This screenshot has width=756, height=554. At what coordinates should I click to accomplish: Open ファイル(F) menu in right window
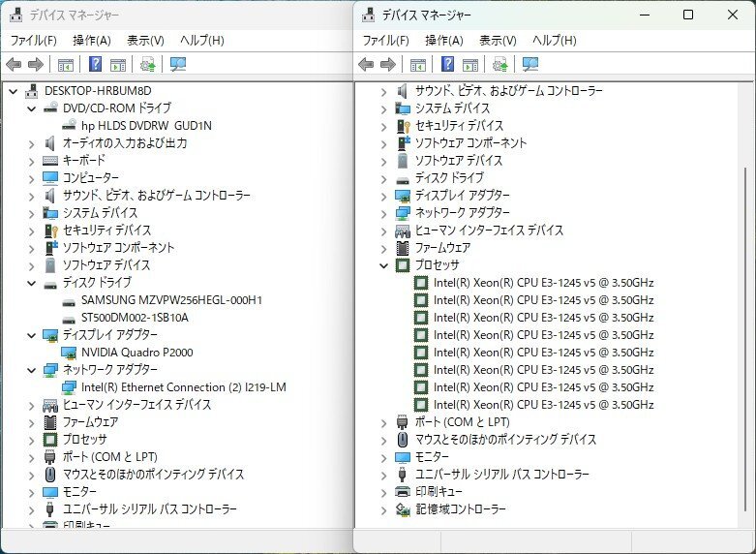point(385,41)
